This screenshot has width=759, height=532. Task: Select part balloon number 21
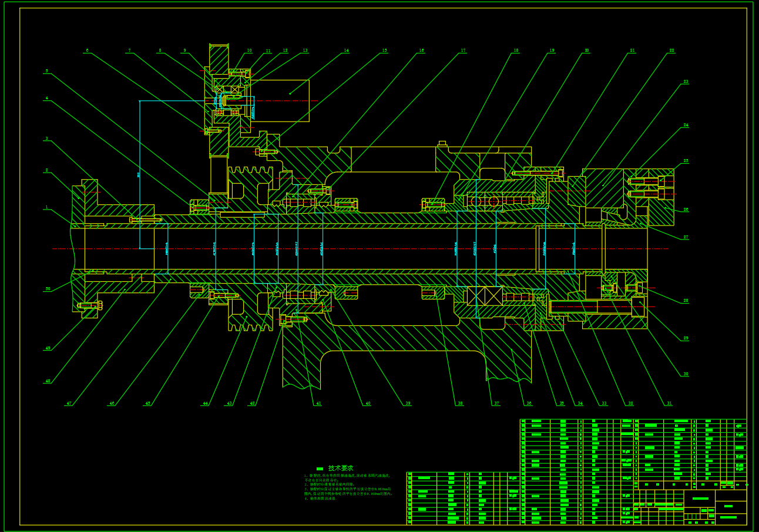tap(632, 50)
